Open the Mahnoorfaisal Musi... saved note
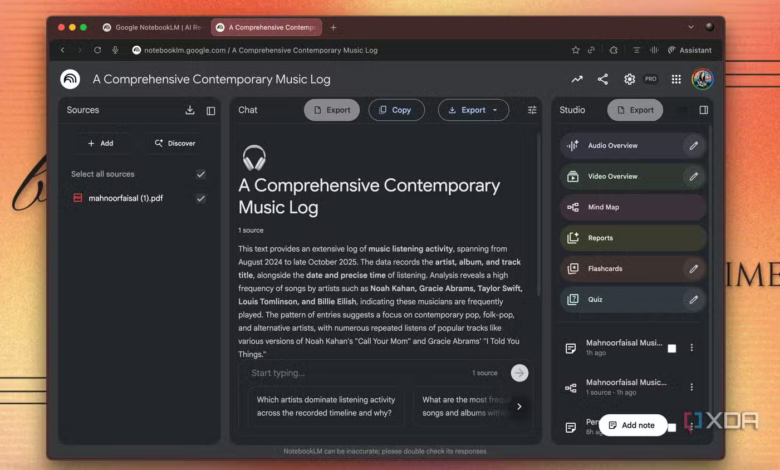The width and height of the screenshot is (780, 470). pos(624,347)
